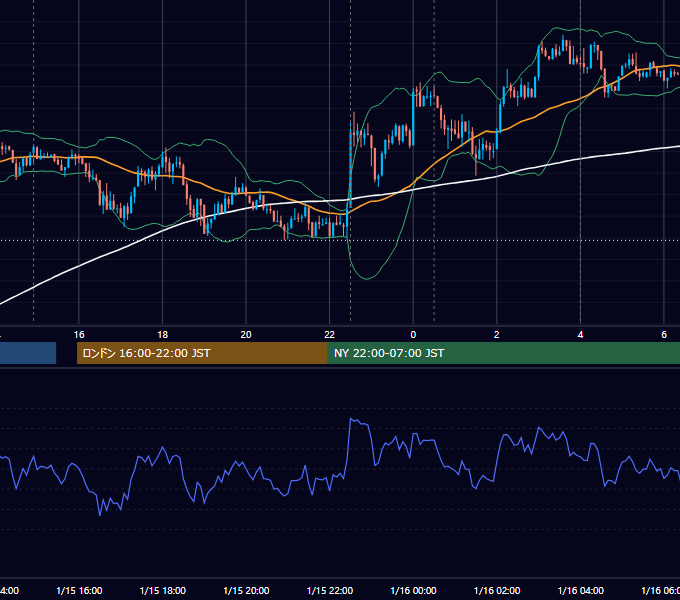
Task: Click the '1/15 22:00' label on oscillator axis
Action: tap(330, 590)
